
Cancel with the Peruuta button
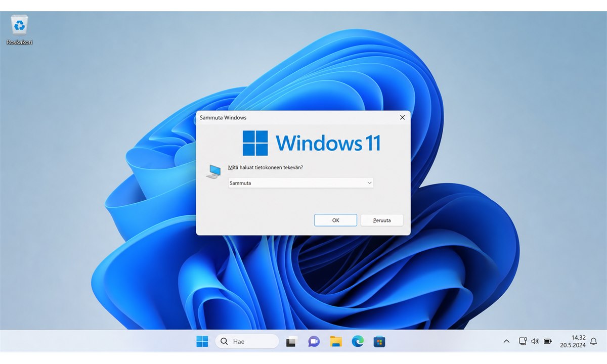coord(382,220)
